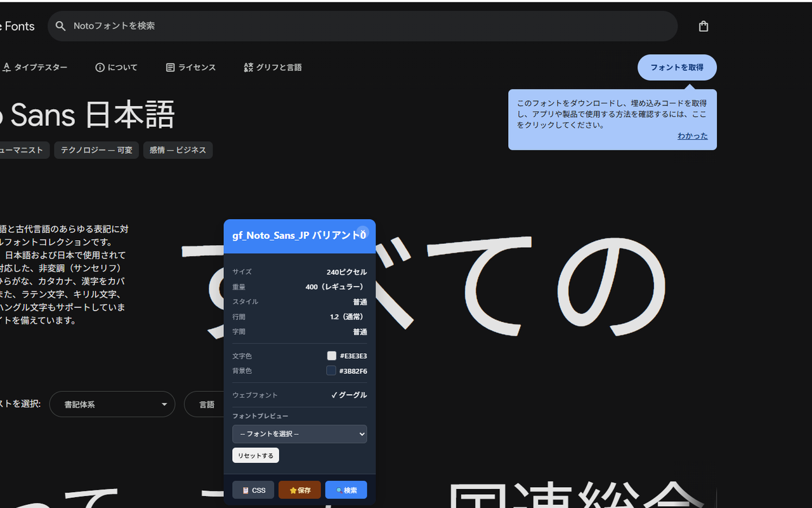
Task: Click the search magnifier icon in the search bar
Action: tap(60, 26)
